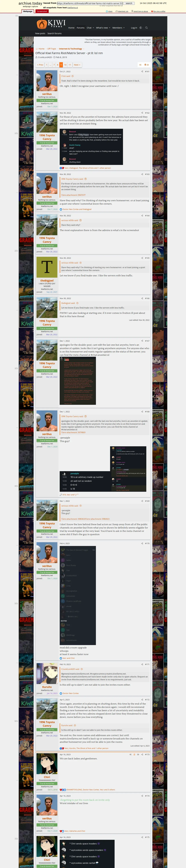
Task: Open seri0us avatar on post #161
Action: click(47, 81)
